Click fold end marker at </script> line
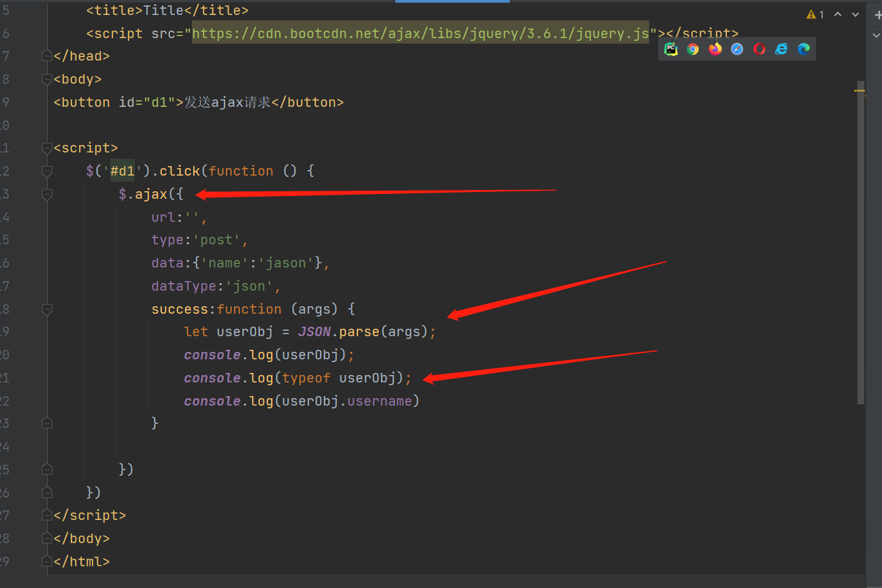Screen dimensions: 882x588 point(46,515)
